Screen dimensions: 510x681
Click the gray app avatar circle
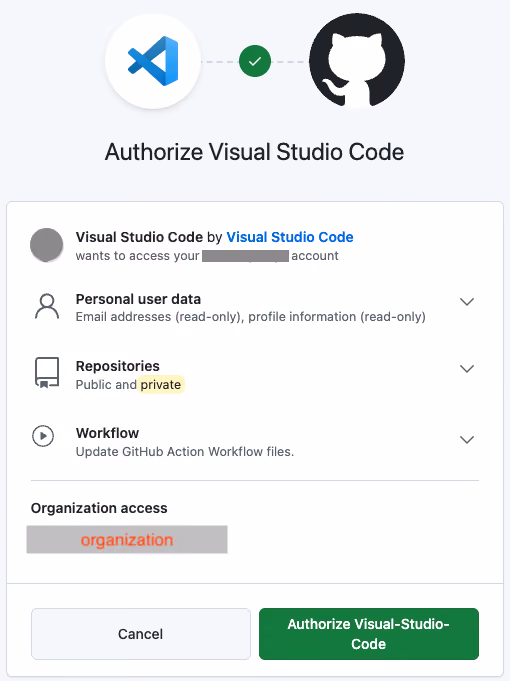(x=46, y=245)
